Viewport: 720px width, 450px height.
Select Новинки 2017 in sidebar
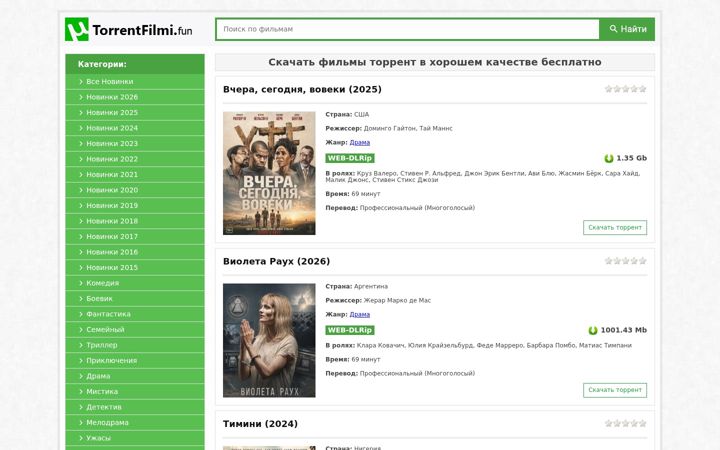coord(135,237)
